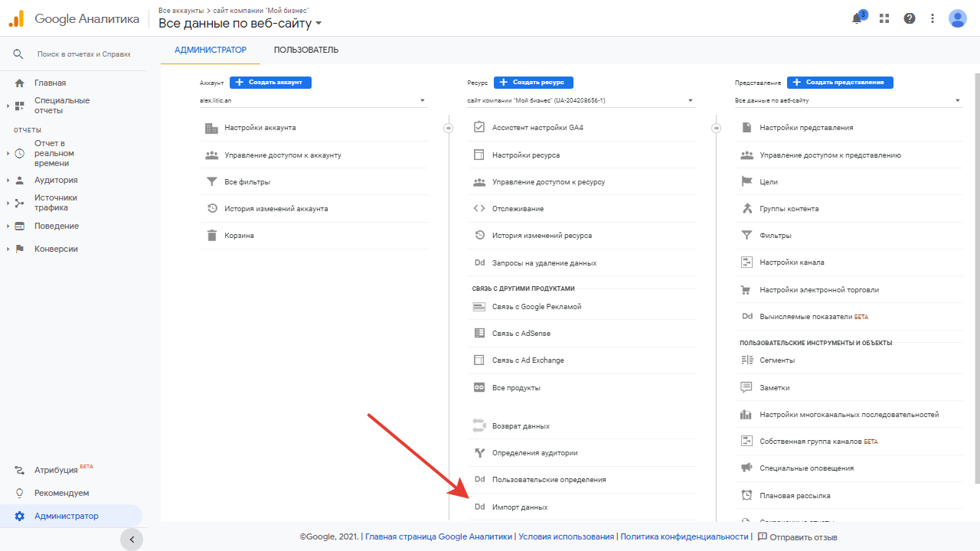The width and height of the screenshot is (980, 551).
Task: Click Создать аккаунт button
Action: [x=270, y=82]
